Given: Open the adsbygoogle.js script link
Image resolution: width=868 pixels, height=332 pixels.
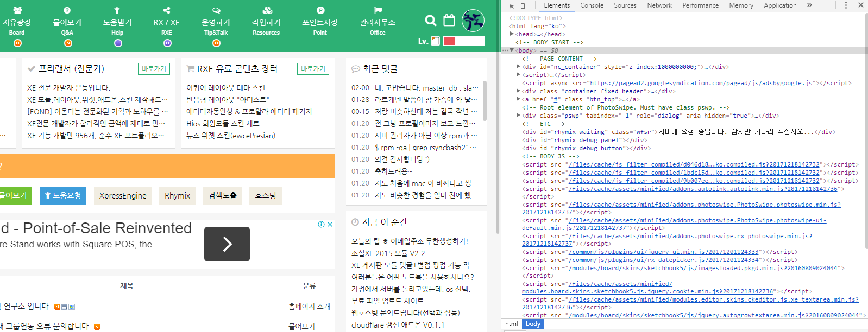Looking at the screenshot, I should [x=701, y=83].
